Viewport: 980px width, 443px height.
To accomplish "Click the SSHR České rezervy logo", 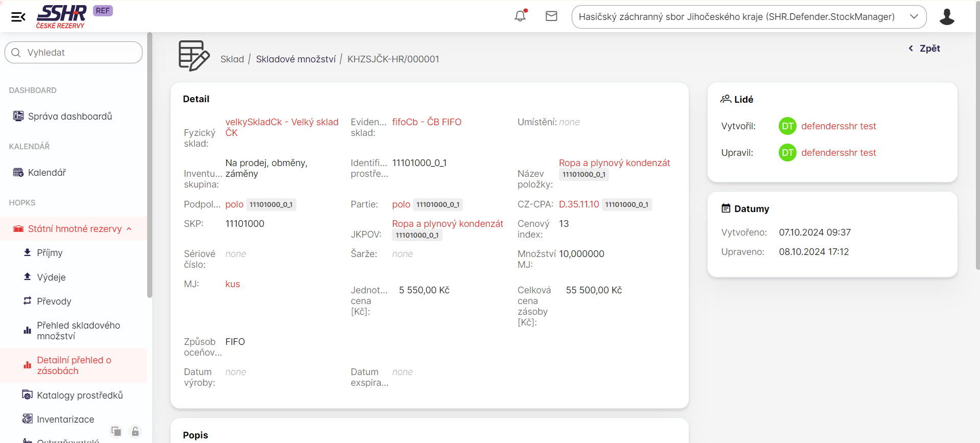I will [61, 17].
